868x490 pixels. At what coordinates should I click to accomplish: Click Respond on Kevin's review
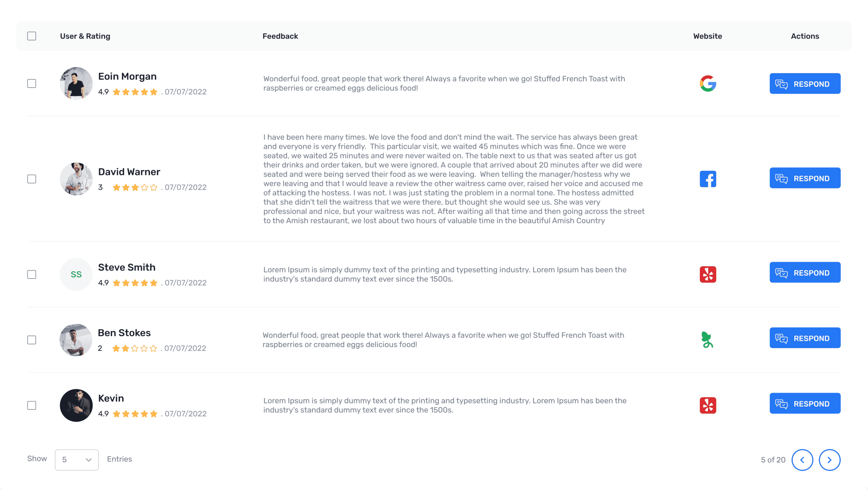pos(805,403)
